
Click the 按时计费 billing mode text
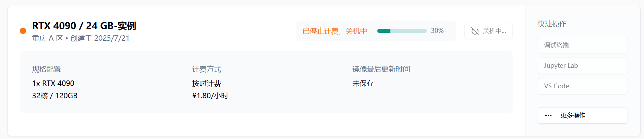pos(207,84)
